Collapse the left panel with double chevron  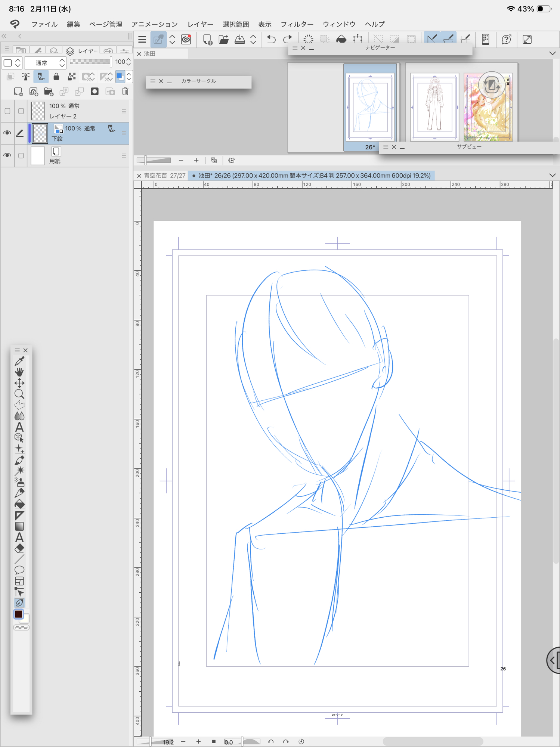point(4,36)
